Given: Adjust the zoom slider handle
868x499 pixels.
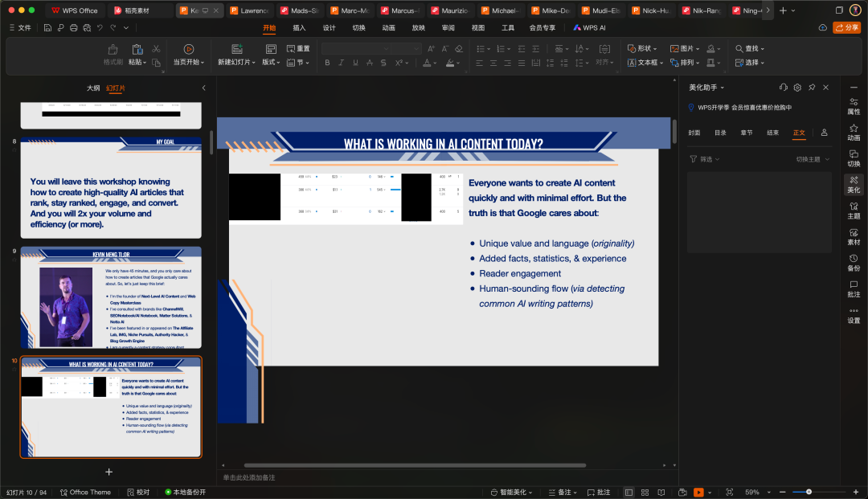Looking at the screenshot, I should [x=809, y=492].
